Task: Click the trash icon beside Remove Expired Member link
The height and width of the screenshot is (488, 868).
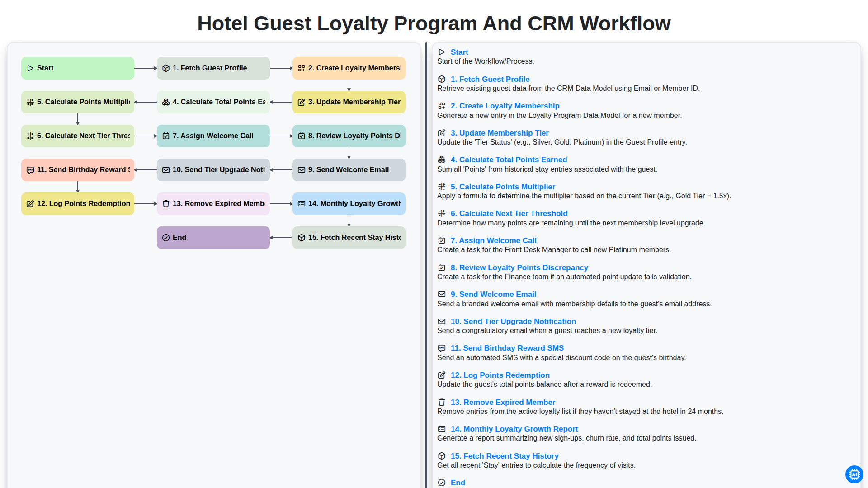Action: (x=442, y=402)
